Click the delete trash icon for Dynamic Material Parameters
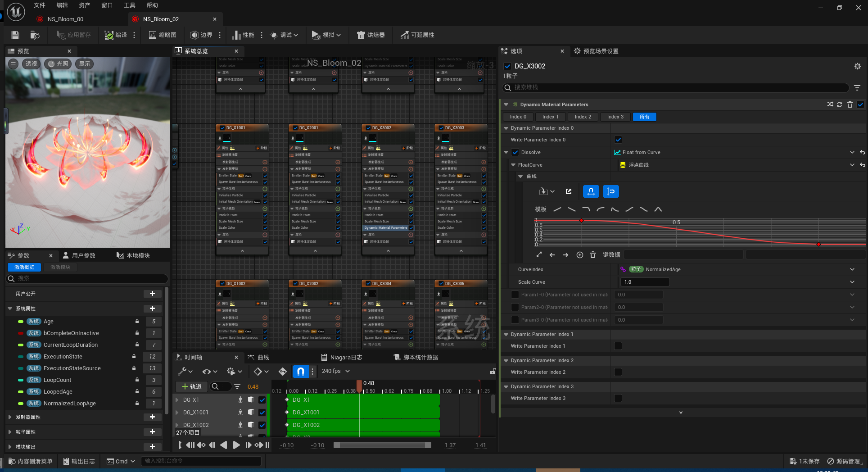 point(850,104)
